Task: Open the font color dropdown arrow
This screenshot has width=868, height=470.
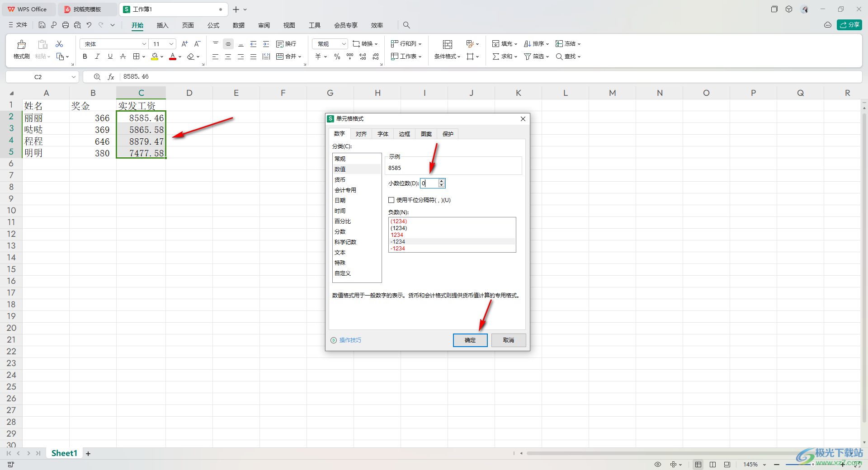Action: [180, 56]
